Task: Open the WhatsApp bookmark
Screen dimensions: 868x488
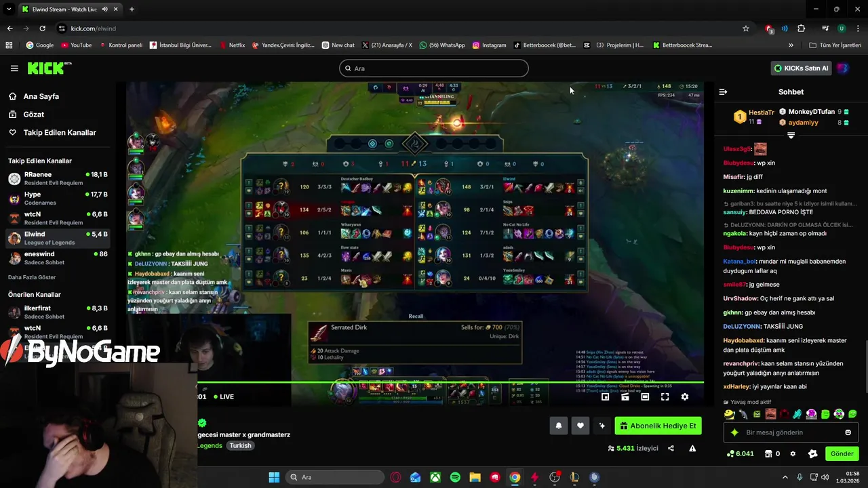Action: click(x=442, y=45)
